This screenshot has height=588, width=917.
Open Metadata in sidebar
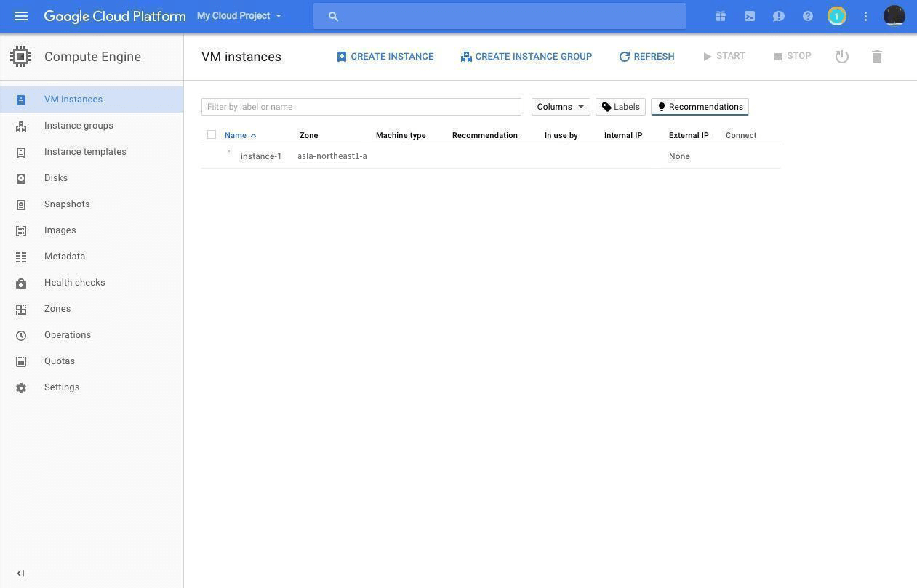[x=92, y=257]
